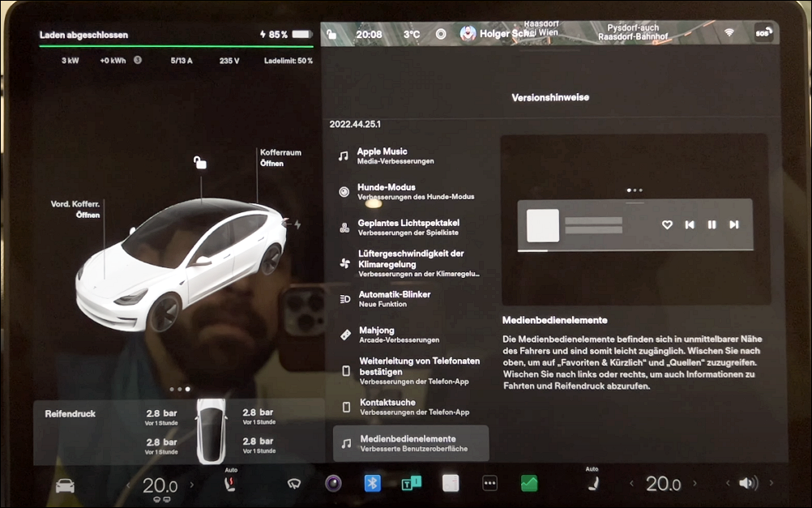Image resolution: width=812 pixels, height=508 pixels.
Task: Increase volume with right chevron
Action: point(771,483)
